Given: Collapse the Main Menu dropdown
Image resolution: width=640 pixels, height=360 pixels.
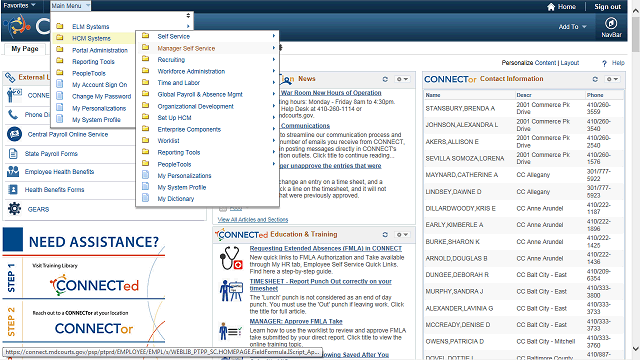Looking at the screenshot, I should 70,6.
